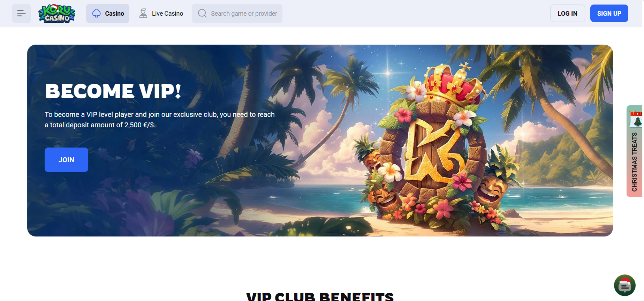Screen dimensions: 644x301
Task: Click the BECOME VIP! banner heading
Action: [x=113, y=91]
